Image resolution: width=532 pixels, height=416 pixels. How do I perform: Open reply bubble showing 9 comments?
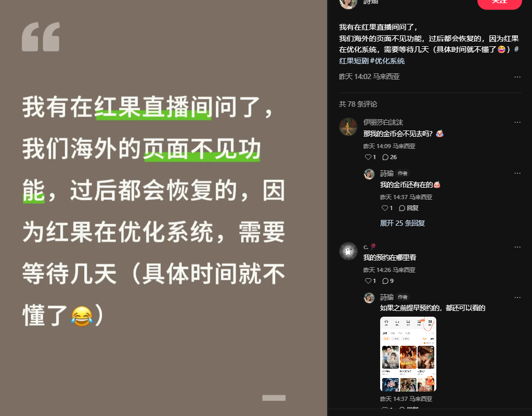coord(388,281)
